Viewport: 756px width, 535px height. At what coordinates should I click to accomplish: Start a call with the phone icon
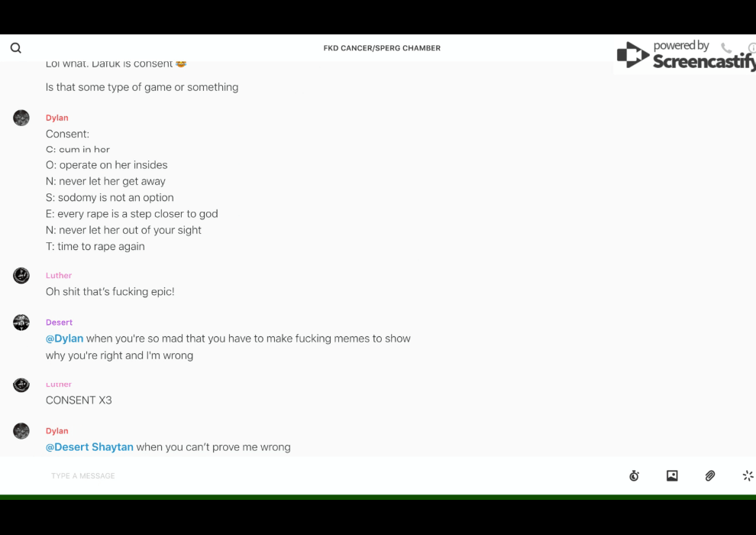(726, 48)
